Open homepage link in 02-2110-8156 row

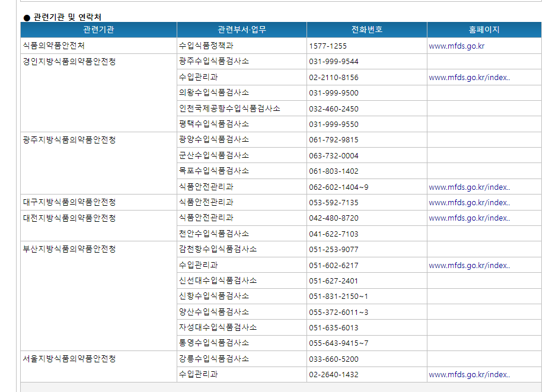pos(470,77)
